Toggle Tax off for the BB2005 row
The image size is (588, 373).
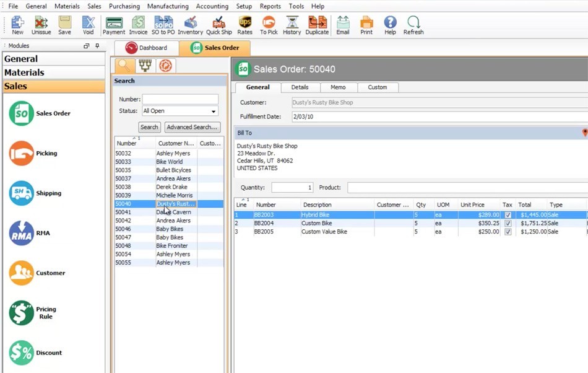[x=508, y=232]
